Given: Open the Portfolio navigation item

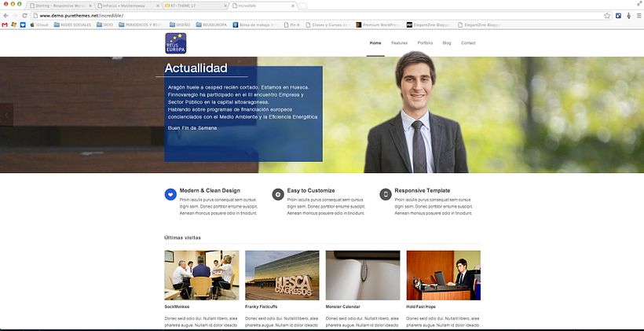Looking at the screenshot, I should [x=425, y=42].
